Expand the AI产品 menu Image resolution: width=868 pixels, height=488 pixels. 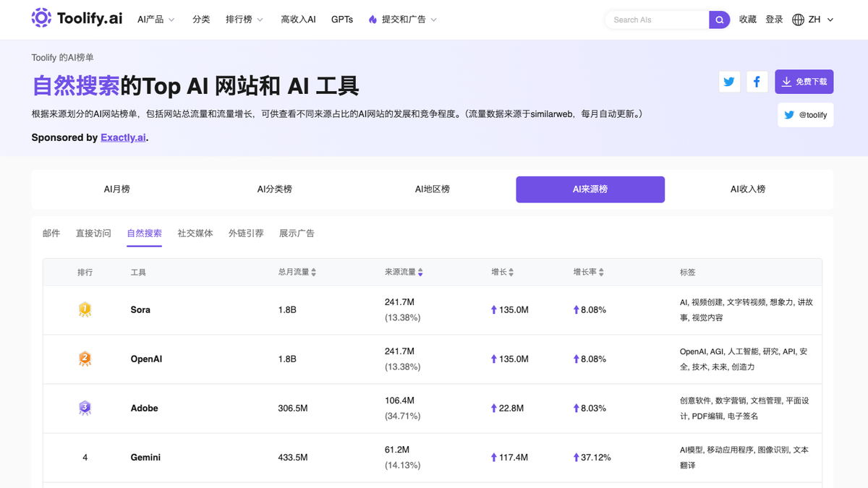[x=156, y=20]
